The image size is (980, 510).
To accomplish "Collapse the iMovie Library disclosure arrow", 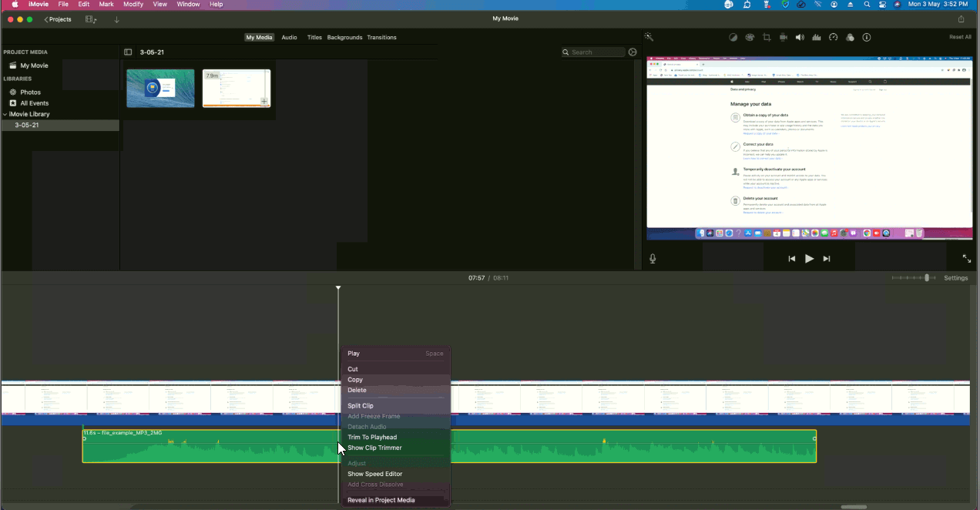I will click(5, 114).
